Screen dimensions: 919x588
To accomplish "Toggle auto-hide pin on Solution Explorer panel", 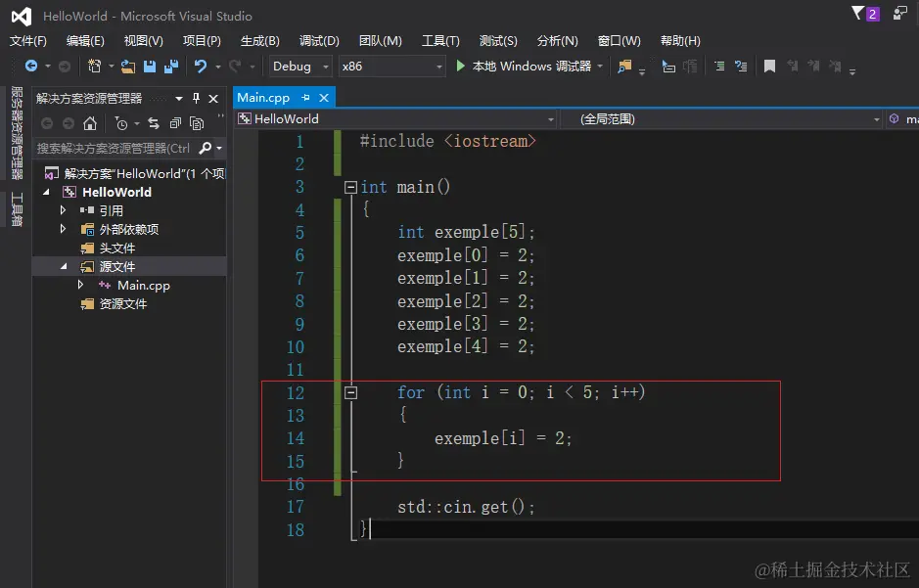I will (x=197, y=99).
